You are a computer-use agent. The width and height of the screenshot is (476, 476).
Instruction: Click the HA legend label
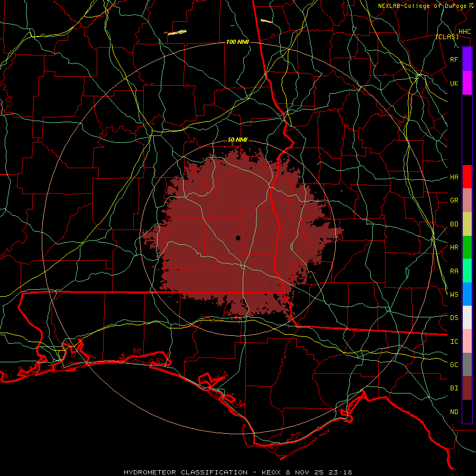[454, 177]
